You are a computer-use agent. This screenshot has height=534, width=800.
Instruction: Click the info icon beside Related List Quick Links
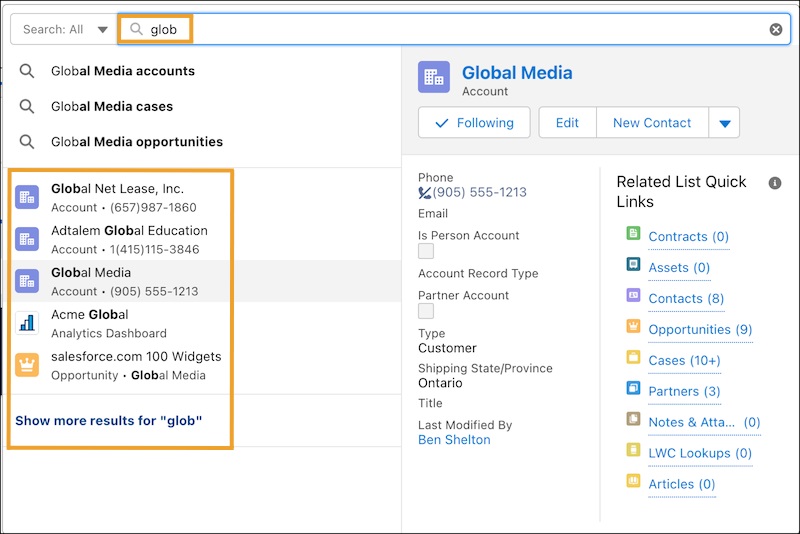coord(774,183)
